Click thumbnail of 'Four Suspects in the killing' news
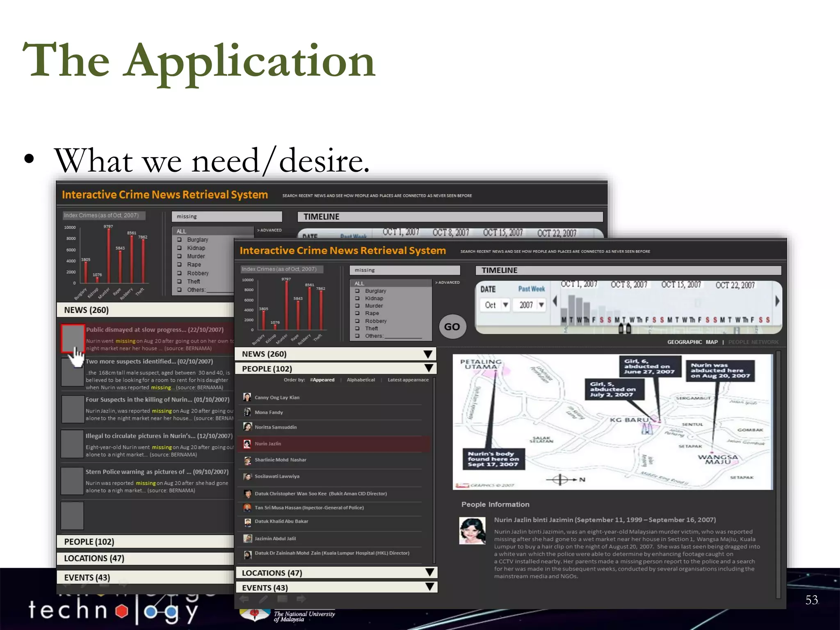This screenshot has width=840, height=630. [72, 409]
